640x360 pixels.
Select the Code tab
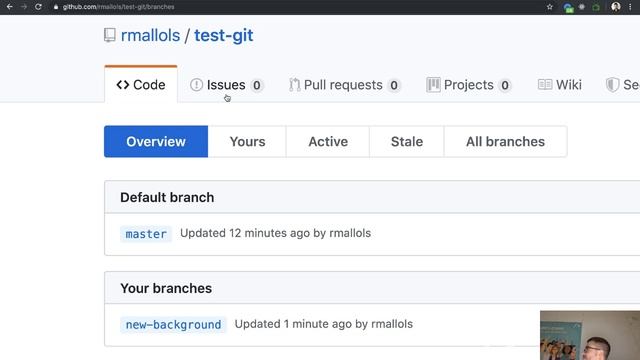tap(141, 84)
